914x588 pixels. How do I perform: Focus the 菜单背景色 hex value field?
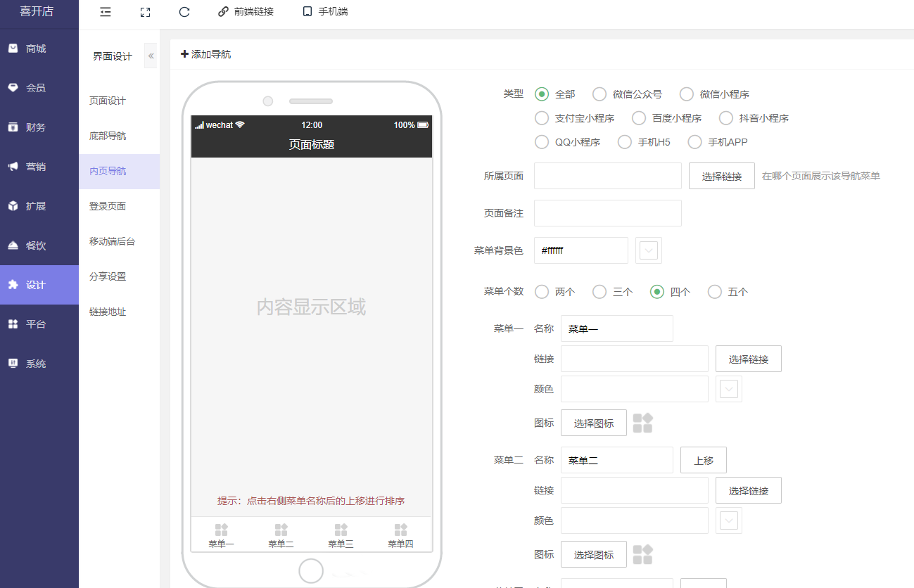coord(581,250)
